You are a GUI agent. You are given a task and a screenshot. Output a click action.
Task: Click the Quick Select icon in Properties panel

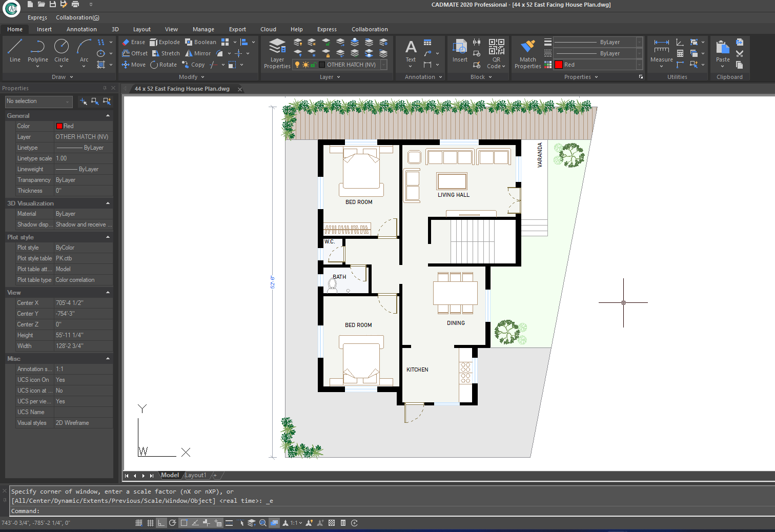107,101
